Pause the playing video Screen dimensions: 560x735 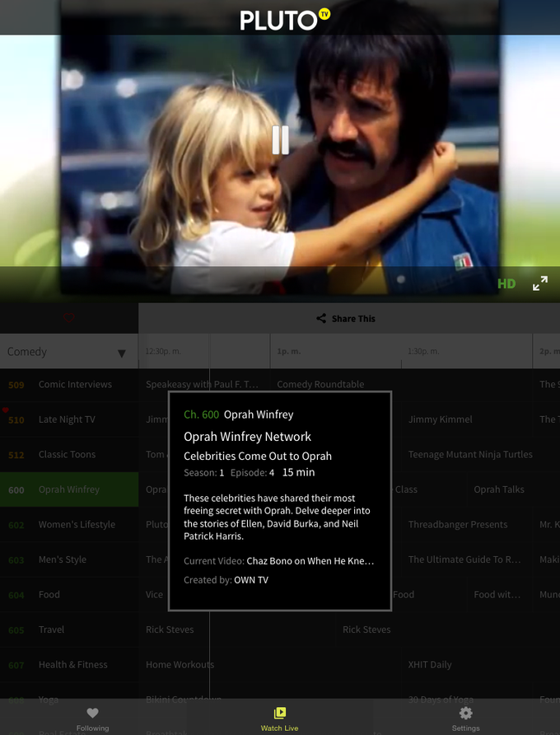click(x=280, y=140)
